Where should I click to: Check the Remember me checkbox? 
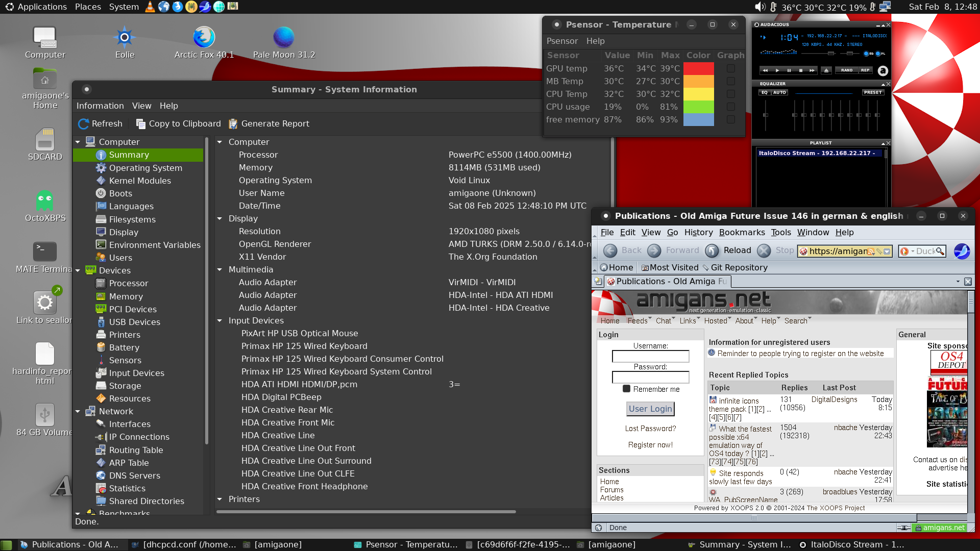coord(626,389)
